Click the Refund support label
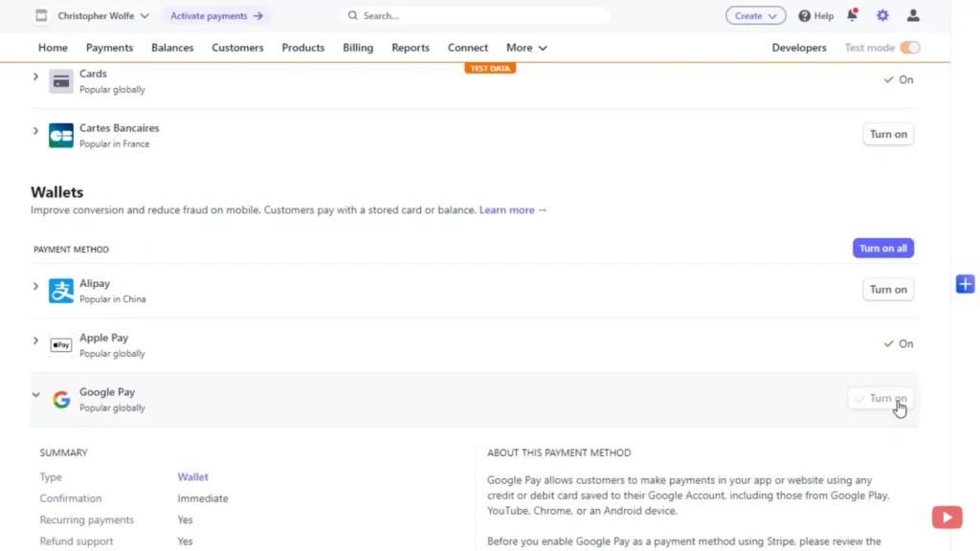Screen dimensions: 980x551 pyautogui.click(x=77, y=541)
